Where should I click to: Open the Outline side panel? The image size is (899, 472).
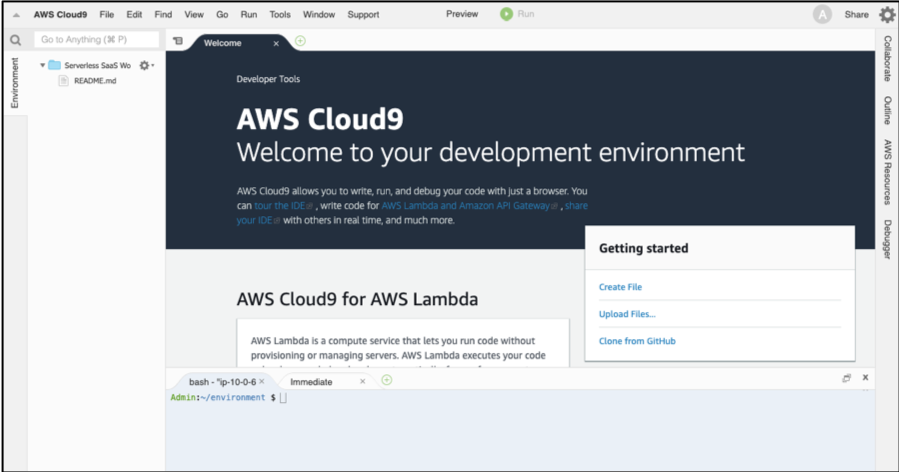tap(887, 110)
